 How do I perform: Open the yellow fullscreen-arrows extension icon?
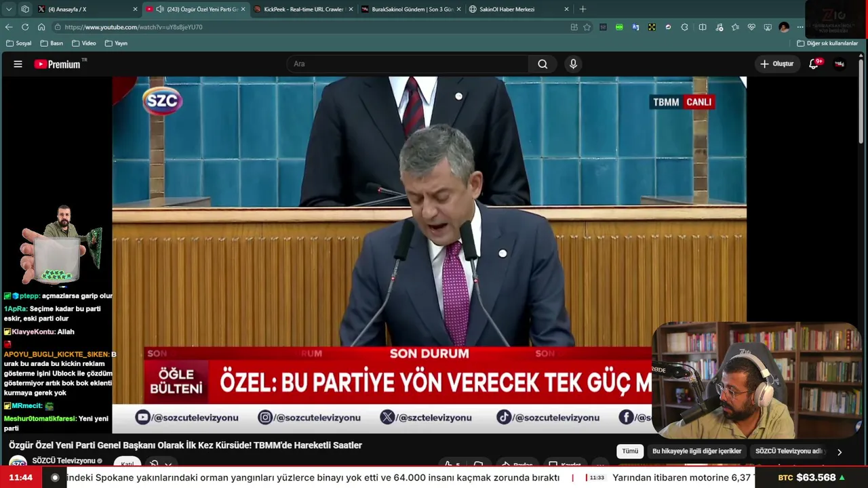coord(652,27)
